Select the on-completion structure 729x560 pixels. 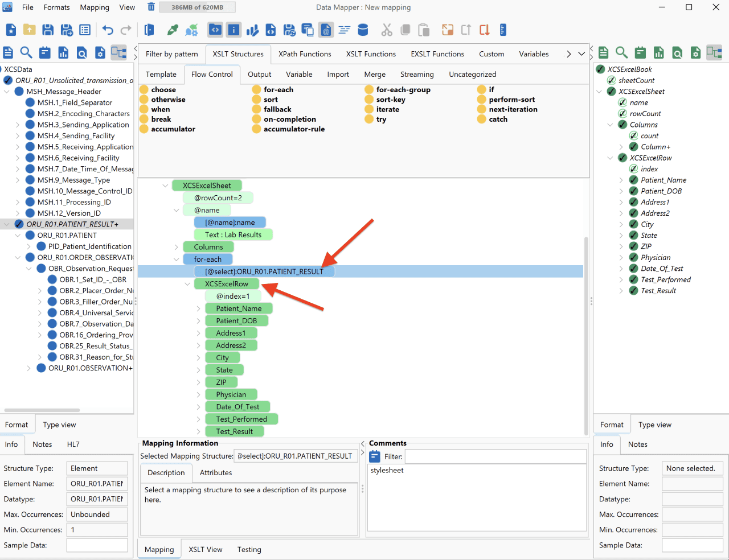click(x=290, y=120)
